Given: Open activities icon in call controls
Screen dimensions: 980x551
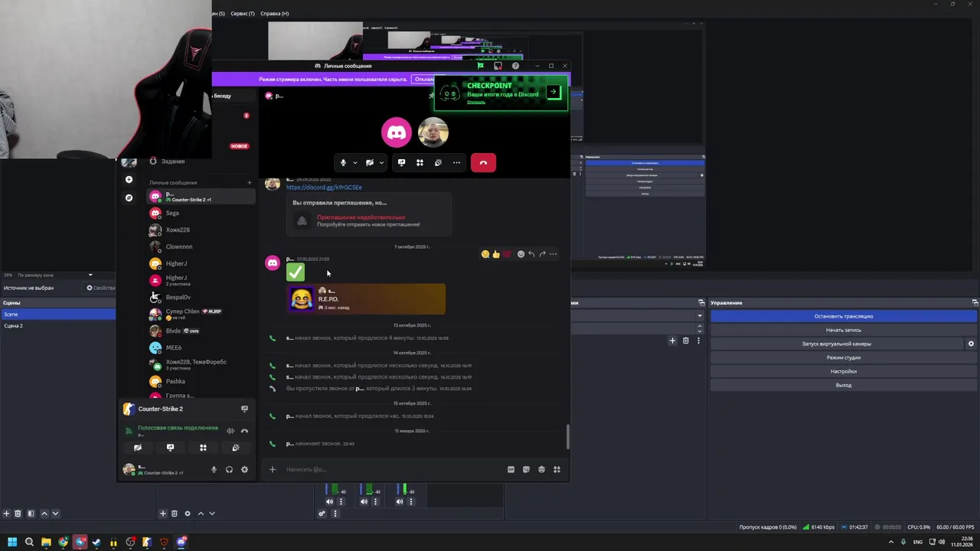Looking at the screenshot, I should point(420,163).
